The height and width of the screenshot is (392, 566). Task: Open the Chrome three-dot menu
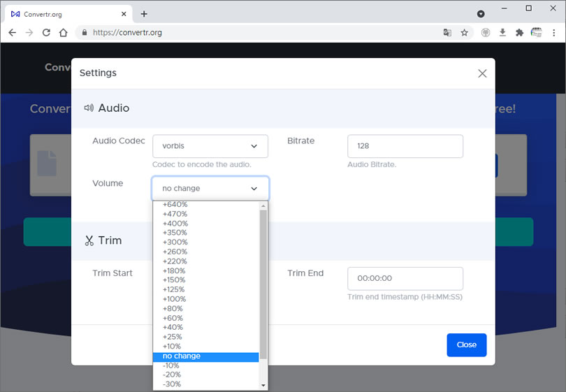[x=553, y=32]
